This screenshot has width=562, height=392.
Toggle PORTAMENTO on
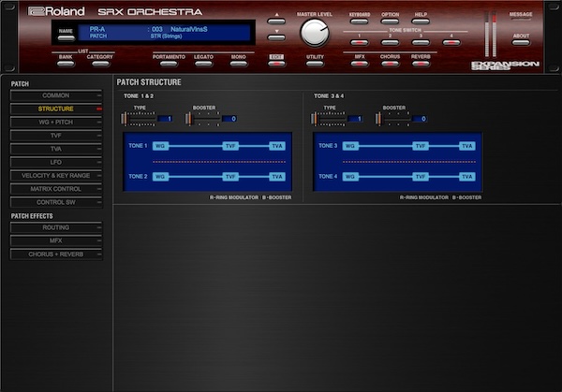point(169,64)
